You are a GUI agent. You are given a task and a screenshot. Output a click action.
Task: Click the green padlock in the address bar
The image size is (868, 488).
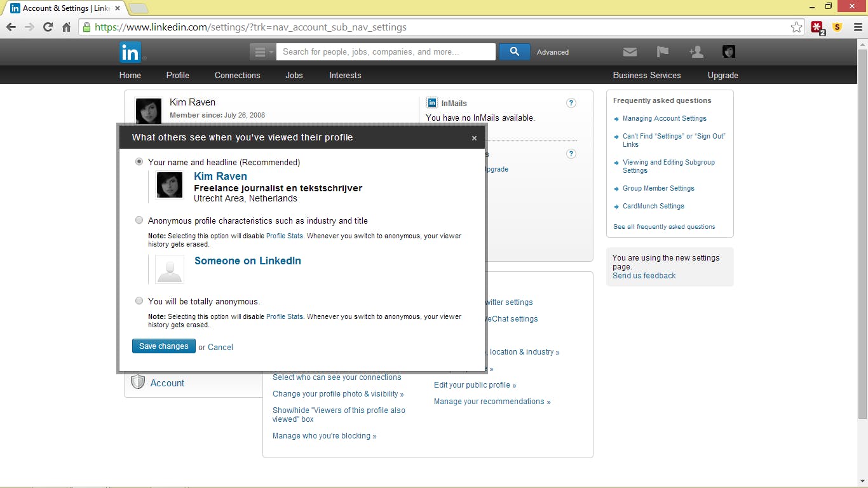86,27
